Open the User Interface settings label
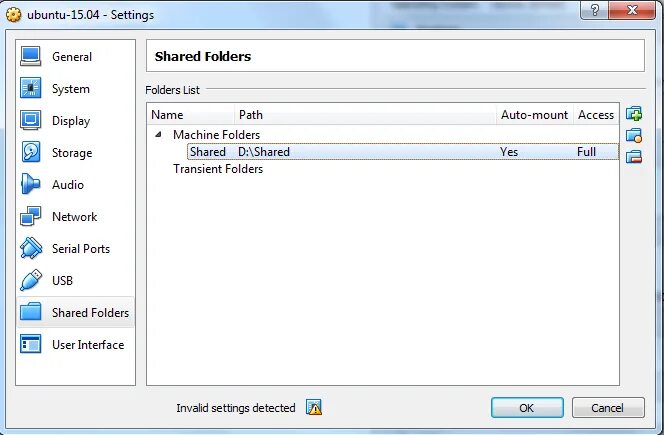This screenshot has width=664, height=435. (88, 345)
